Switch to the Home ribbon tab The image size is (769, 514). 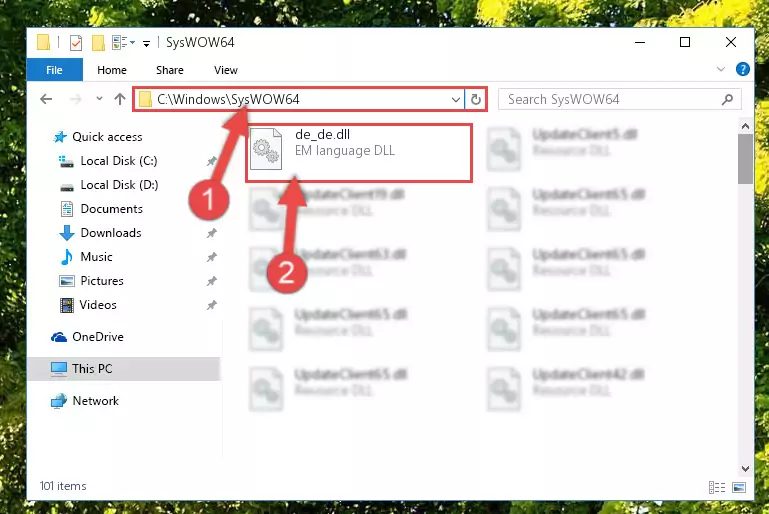click(112, 70)
